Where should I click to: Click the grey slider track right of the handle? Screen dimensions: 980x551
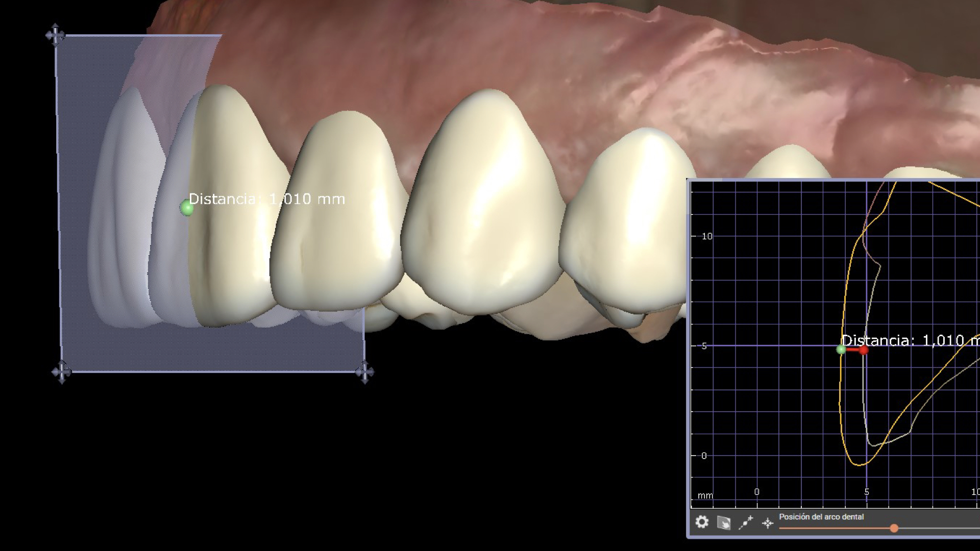pos(939,529)
